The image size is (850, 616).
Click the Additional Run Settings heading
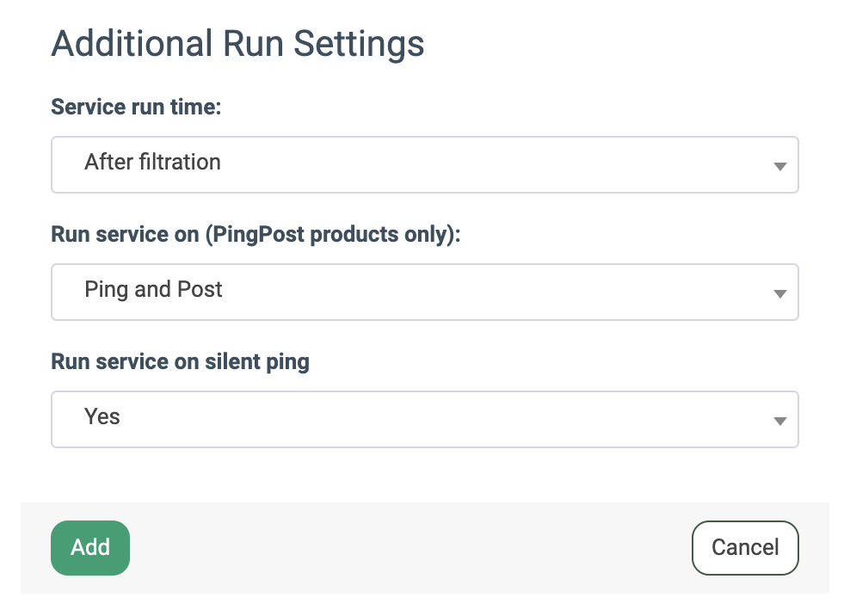point(237,43)
